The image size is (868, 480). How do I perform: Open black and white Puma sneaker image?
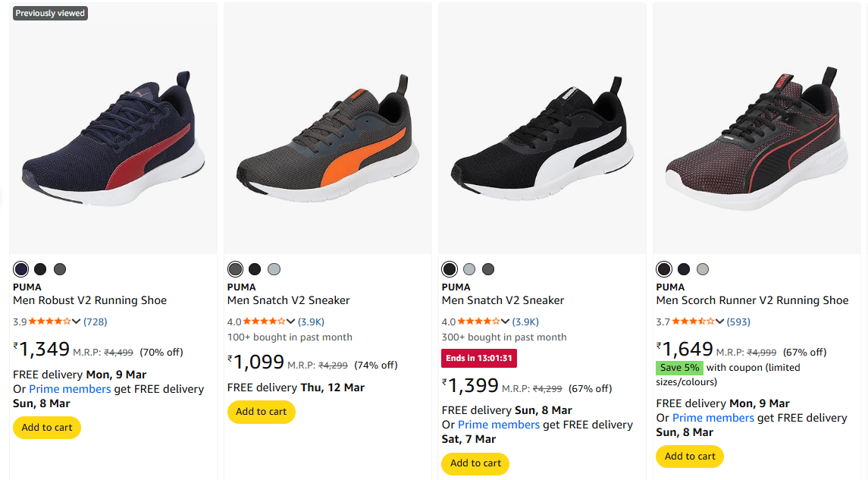tap(542, 136)
